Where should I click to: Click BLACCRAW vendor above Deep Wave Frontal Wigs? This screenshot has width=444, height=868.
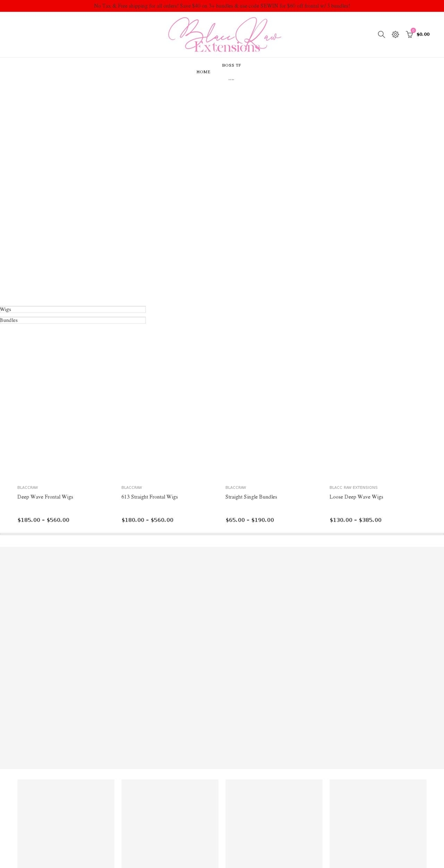click(x=28, y=487)
